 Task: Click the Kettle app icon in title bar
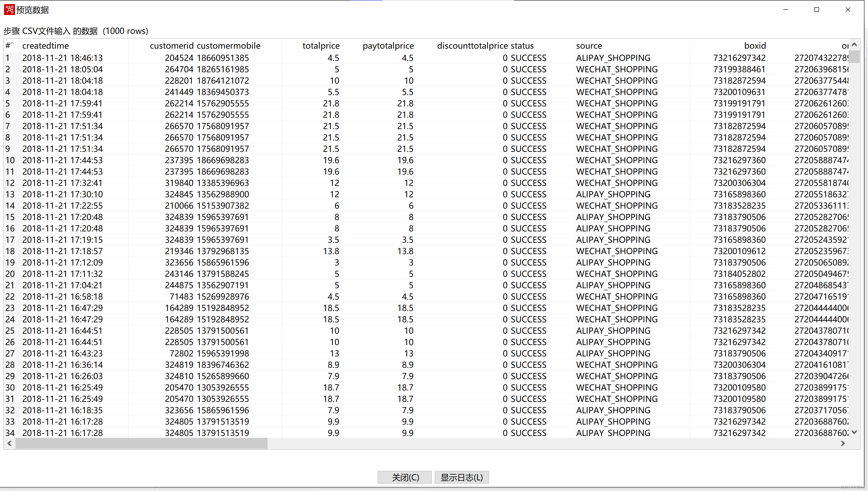(9, 10)
